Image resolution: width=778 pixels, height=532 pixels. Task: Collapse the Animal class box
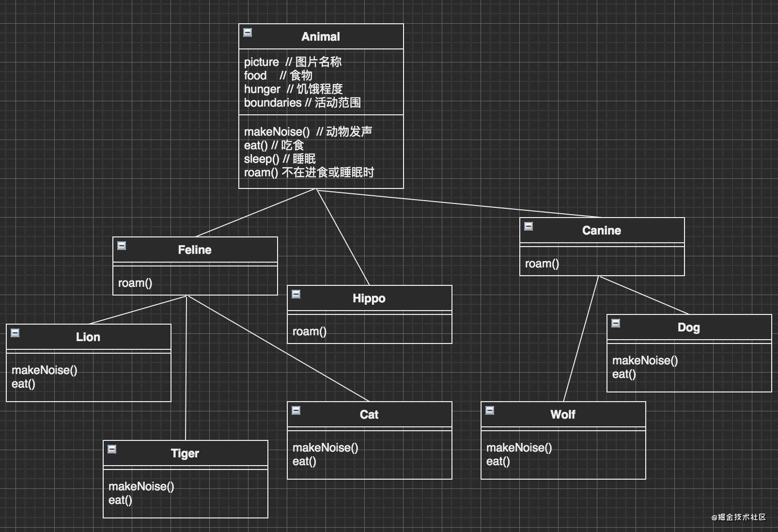click(248, 32)
